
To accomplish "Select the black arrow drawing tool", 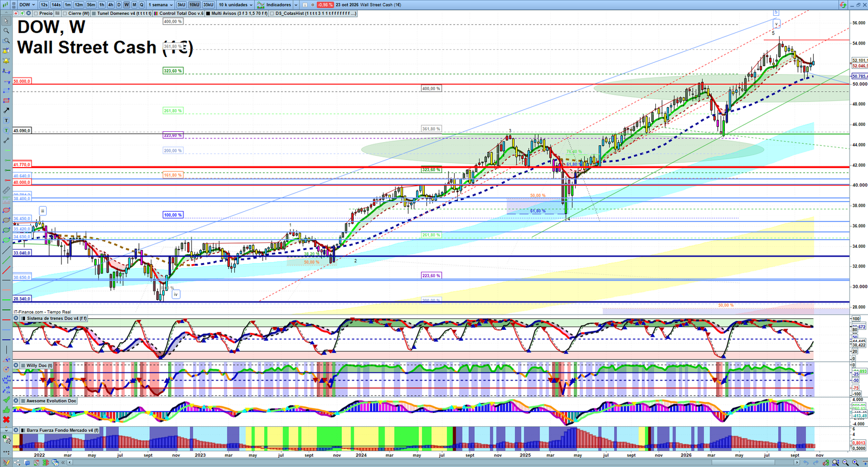I will [7, 110].
